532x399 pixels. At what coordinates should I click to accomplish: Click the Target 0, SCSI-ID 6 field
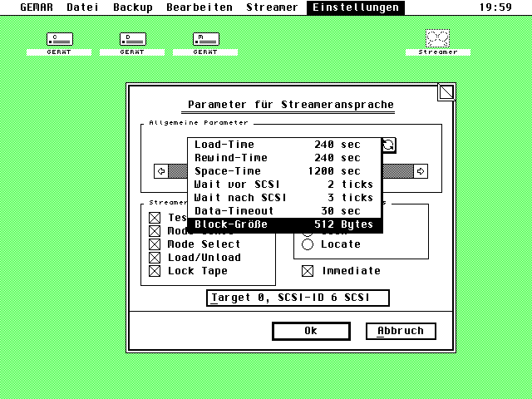point(297,298)
